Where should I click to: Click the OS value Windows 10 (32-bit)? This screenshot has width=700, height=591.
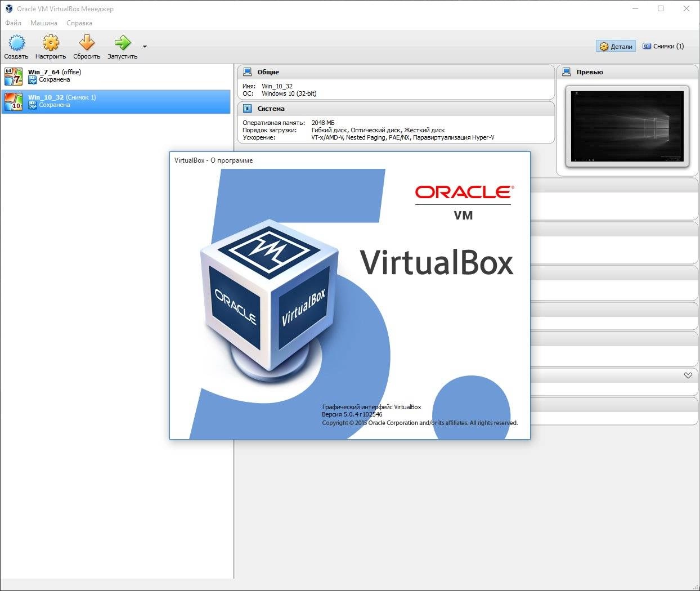tap(289, 93)
